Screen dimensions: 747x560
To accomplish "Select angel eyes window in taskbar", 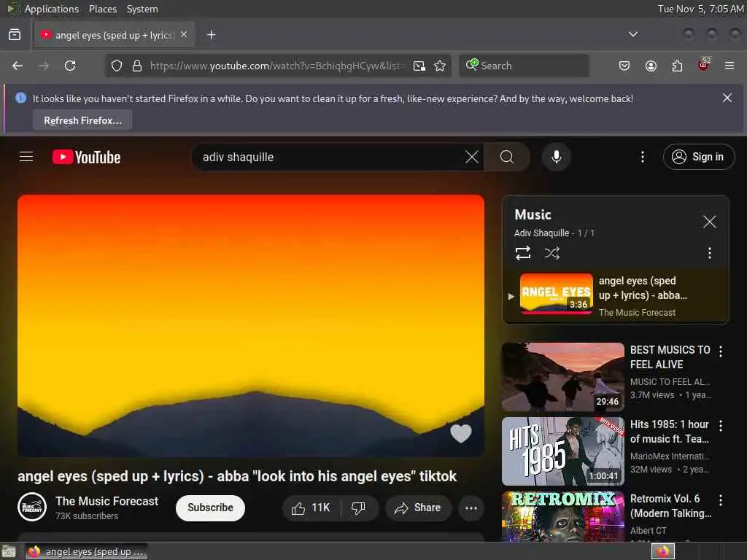I will click(x=86, y=551).
